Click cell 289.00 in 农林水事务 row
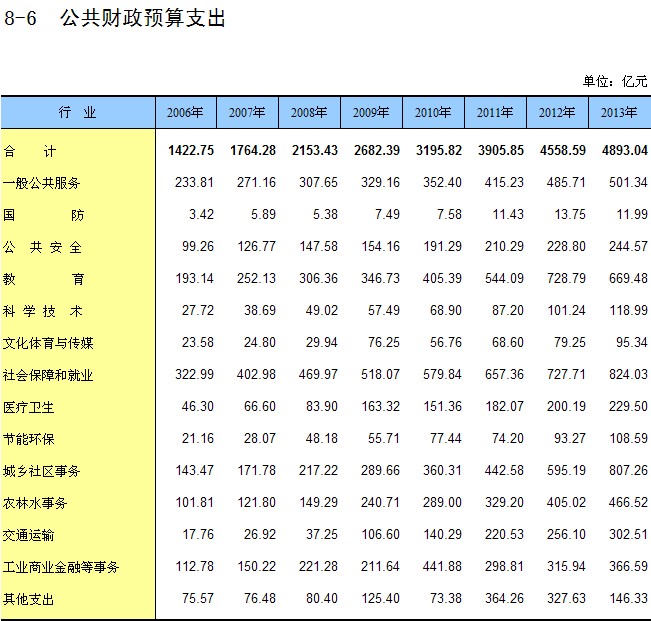The height and width of the screenshot is (621, 651). pyautogui.click(x=442, y=502)
